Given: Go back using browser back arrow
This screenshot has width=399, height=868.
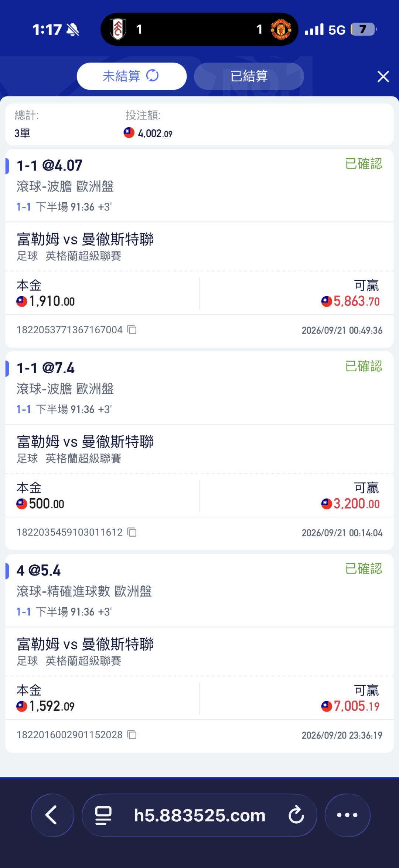Looking at the screenshot, I should [52, 815].
